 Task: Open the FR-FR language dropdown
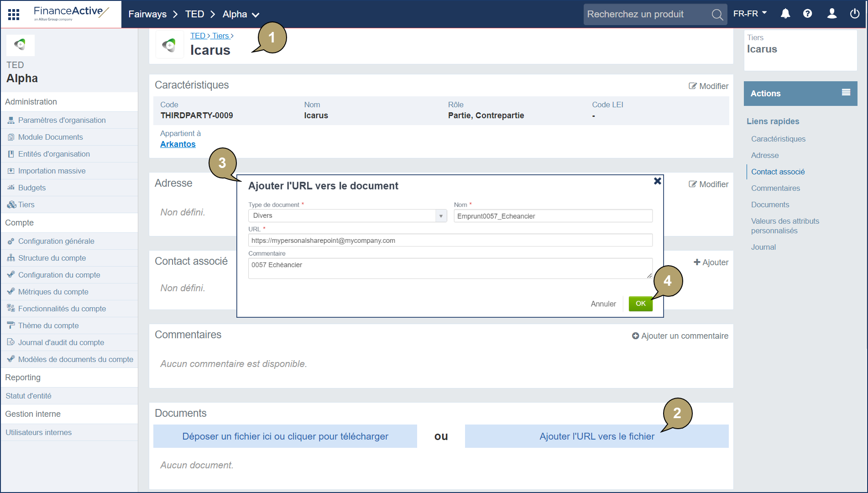point(750,14)
